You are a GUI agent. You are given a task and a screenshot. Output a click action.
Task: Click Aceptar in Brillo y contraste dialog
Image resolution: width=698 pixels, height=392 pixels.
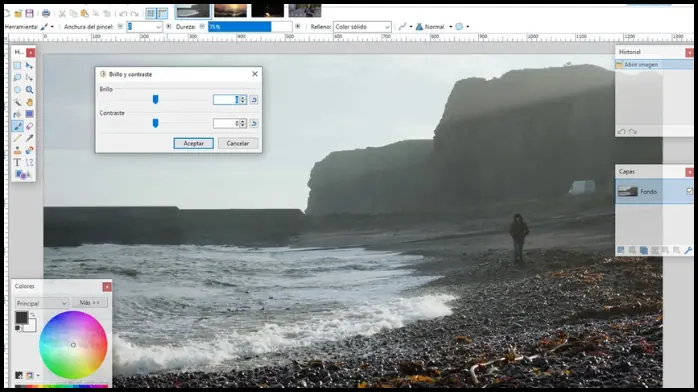(194, 143)
